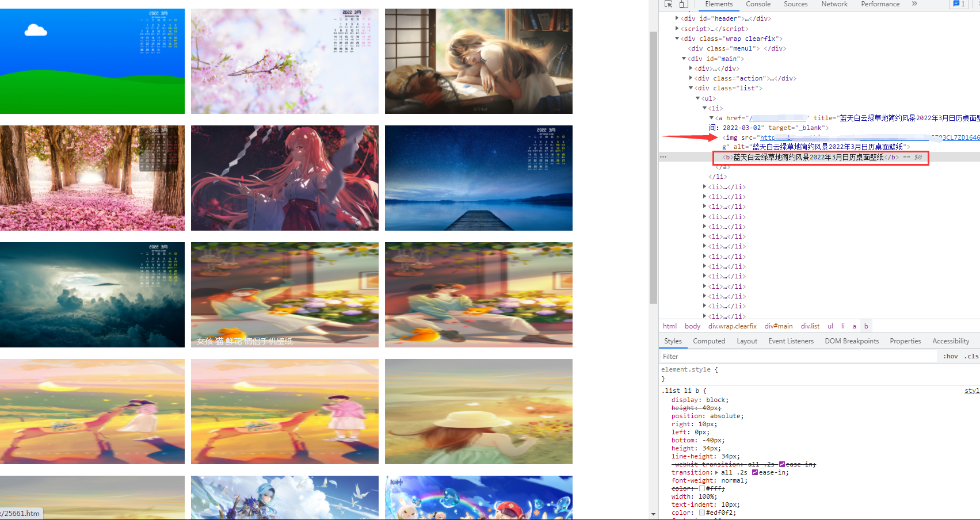980x520 pixels.
Task: Open the Properties pane tab
Action: pyautogui.click(x=905, y=341)
